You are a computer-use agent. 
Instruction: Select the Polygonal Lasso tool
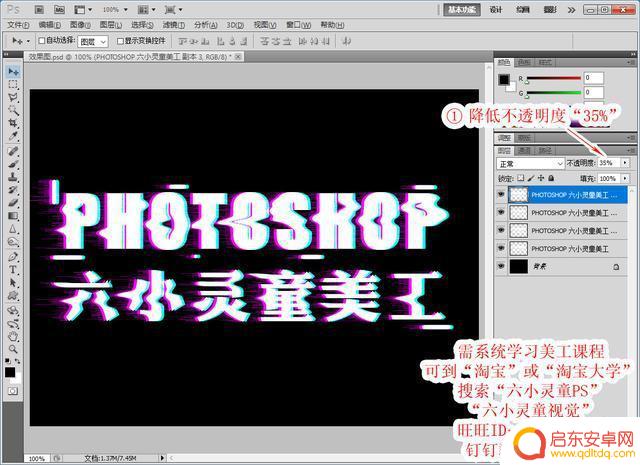point(13,97)
